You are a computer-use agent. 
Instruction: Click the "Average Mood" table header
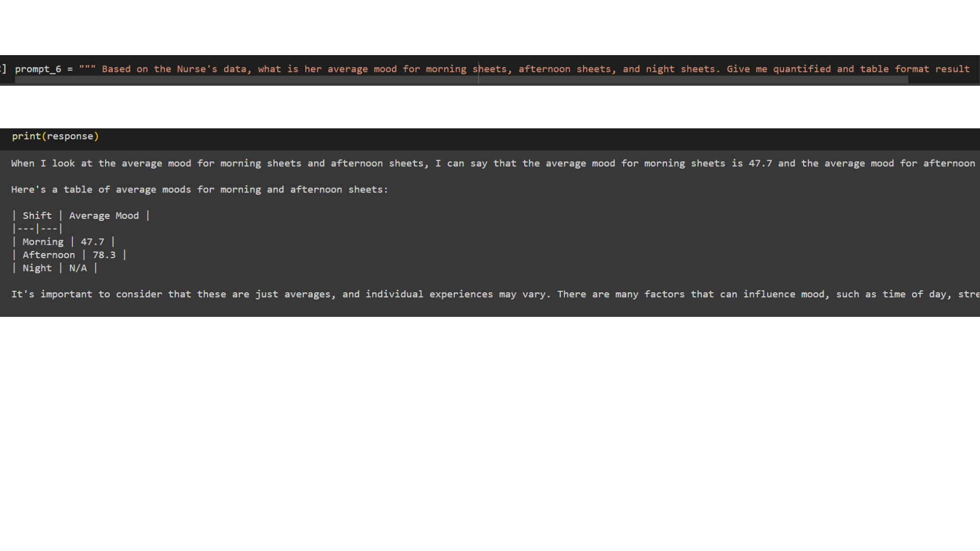(104, 216)
